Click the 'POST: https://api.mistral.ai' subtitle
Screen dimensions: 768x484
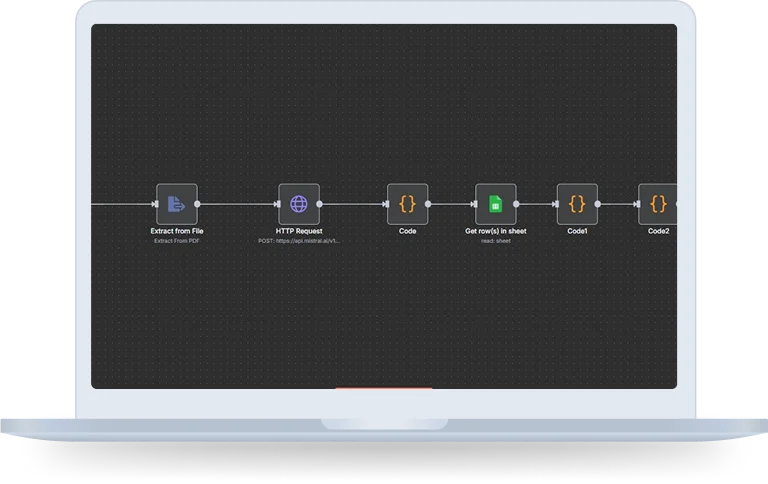point(298,241)
